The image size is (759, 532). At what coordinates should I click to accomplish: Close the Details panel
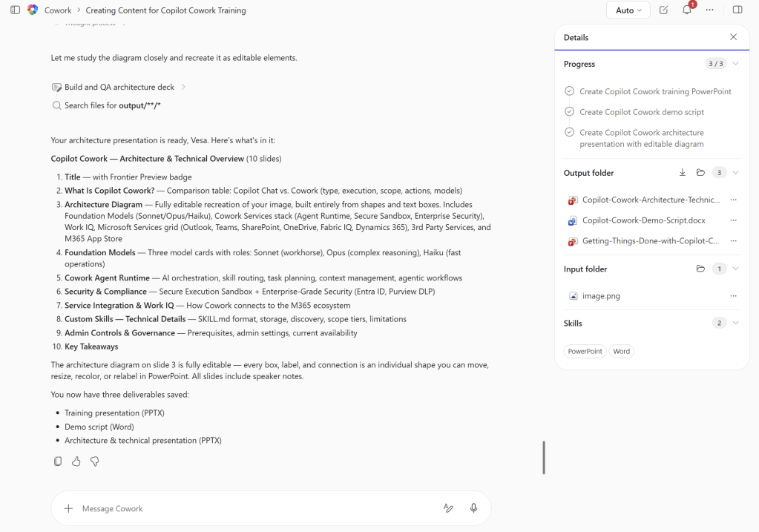(x=733, y=37)
